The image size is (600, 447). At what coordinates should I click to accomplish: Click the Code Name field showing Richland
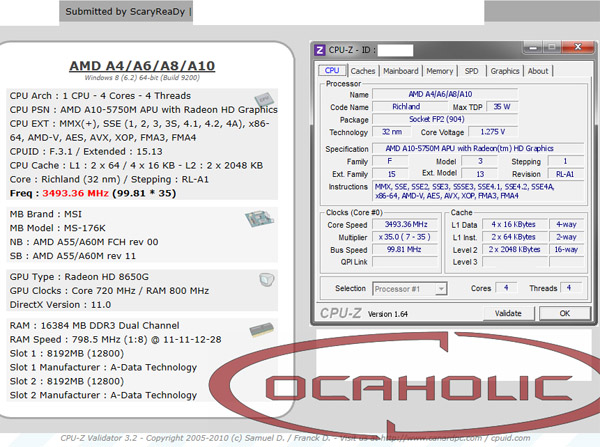coord(409,107)
